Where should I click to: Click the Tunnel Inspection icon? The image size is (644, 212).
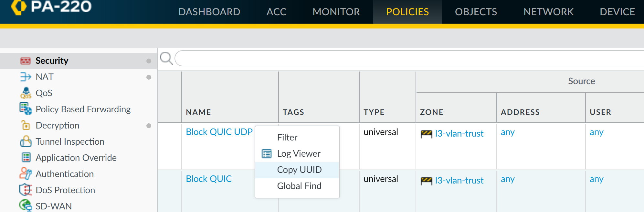point(26,141)
